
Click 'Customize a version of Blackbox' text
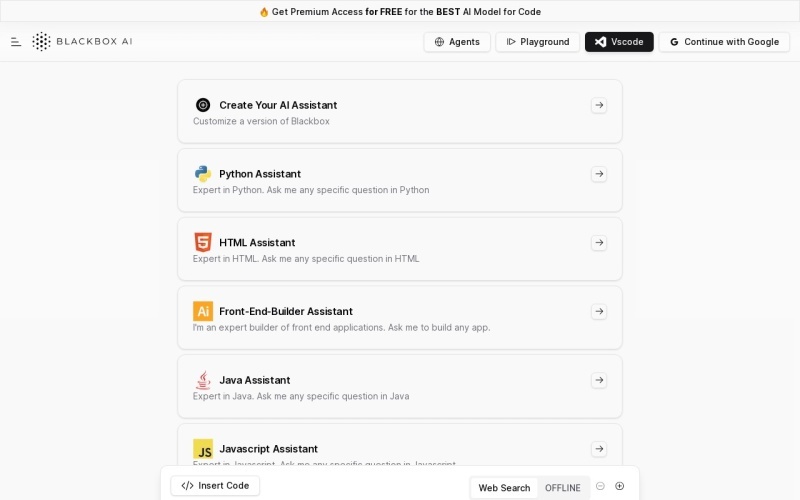click(261, 121)
